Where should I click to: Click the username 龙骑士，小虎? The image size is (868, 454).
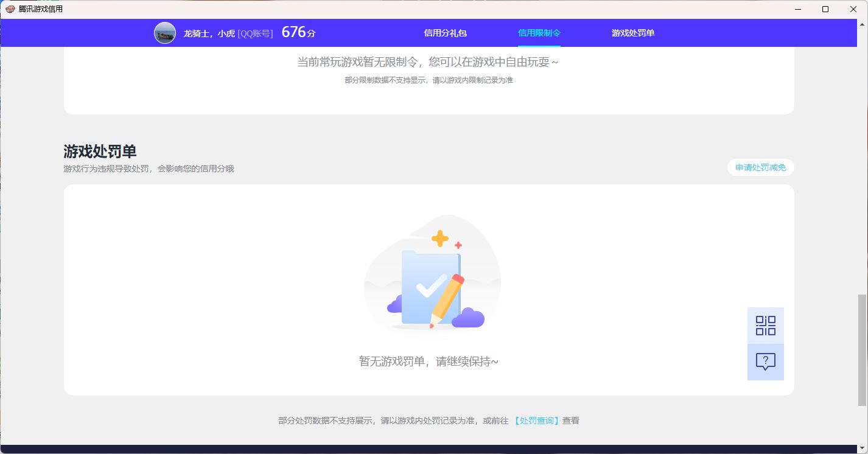tap(209, 33)
